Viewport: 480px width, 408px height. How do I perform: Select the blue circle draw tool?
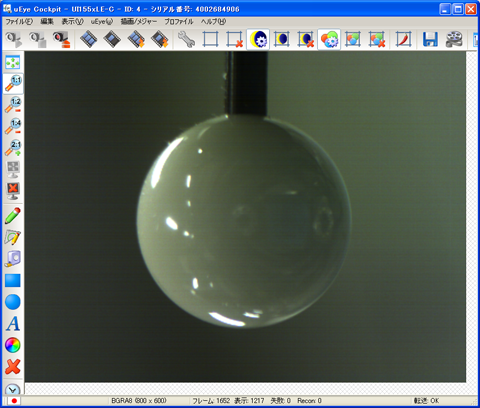[x=13, y=302]
